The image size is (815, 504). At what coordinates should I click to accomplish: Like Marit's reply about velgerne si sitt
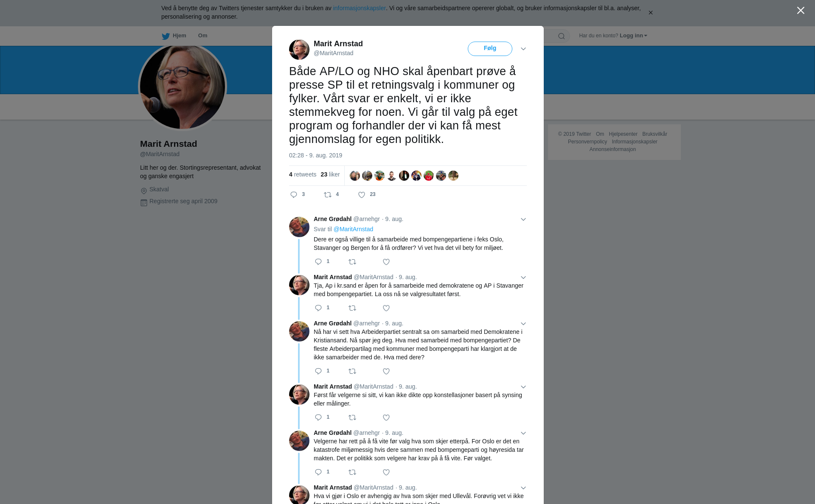pos(386,417)
